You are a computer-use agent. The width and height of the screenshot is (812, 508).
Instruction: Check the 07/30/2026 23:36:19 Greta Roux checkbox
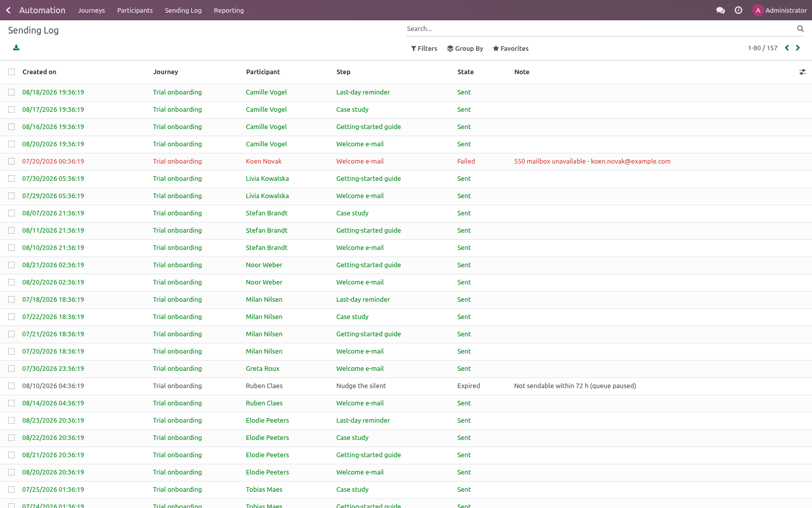11,369
